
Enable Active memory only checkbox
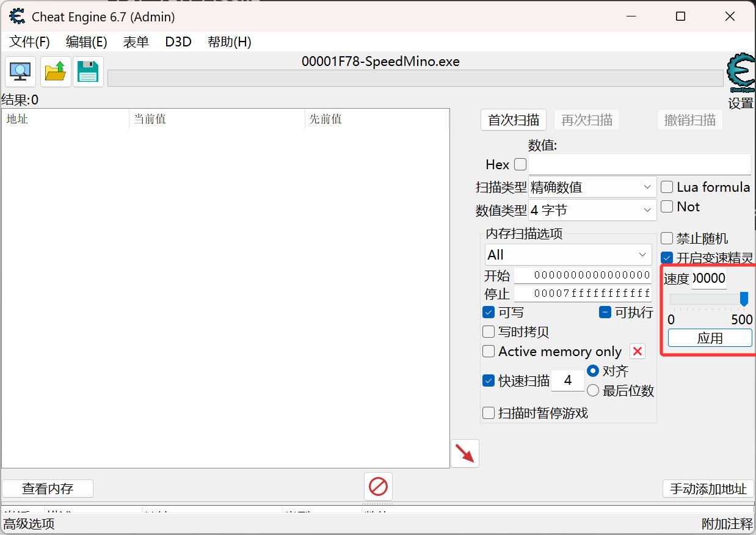pos(489,351)
